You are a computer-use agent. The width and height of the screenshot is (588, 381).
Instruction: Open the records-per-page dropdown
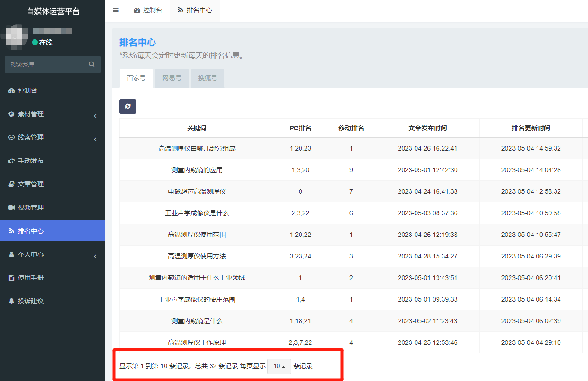(x=279, y=366)
